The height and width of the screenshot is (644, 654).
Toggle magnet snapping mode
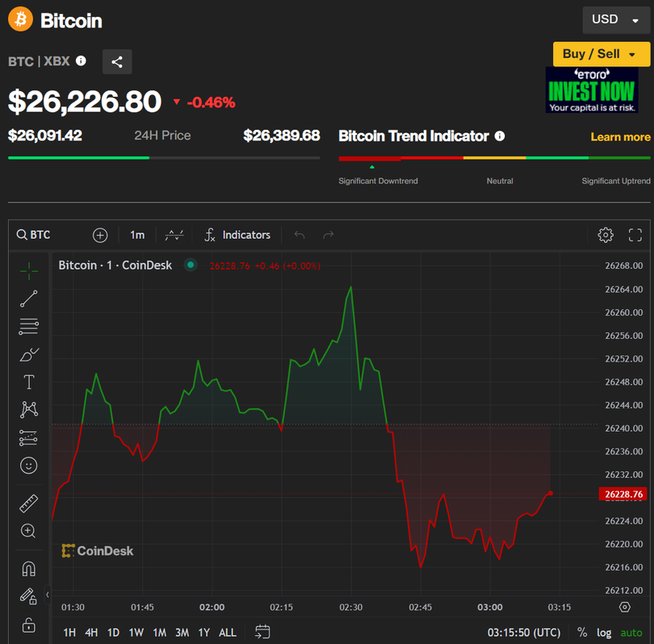pyautogui.click(x=29, y=569)
